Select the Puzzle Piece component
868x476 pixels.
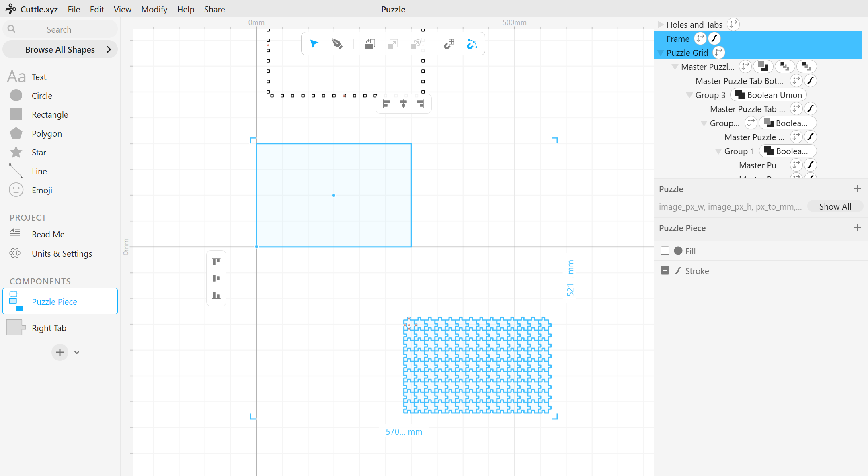tap(60, 301)
